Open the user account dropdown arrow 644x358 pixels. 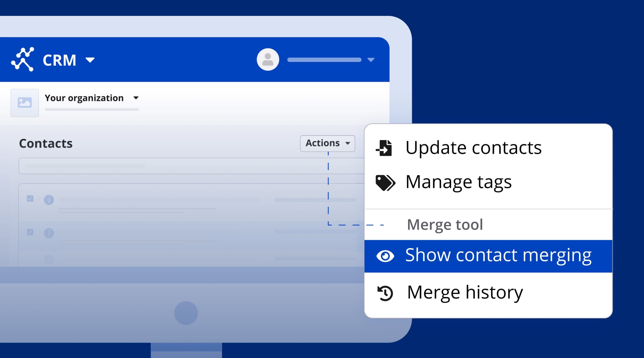pyautogui.click(x=371, y=60)
